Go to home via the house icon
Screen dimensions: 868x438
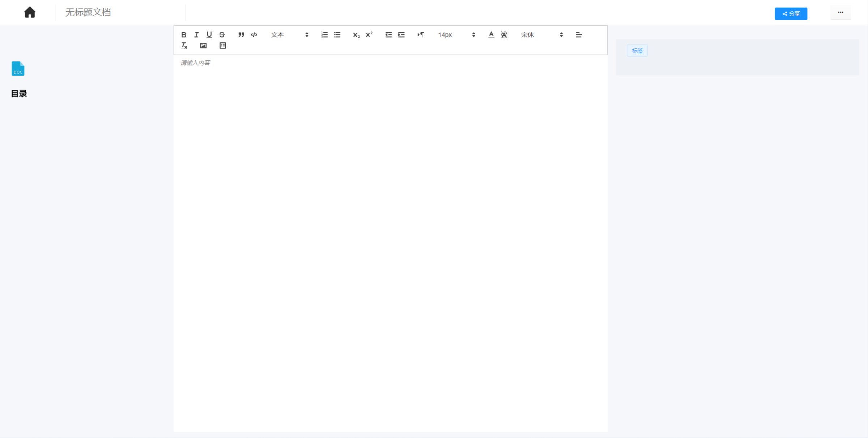coord(30,12)
